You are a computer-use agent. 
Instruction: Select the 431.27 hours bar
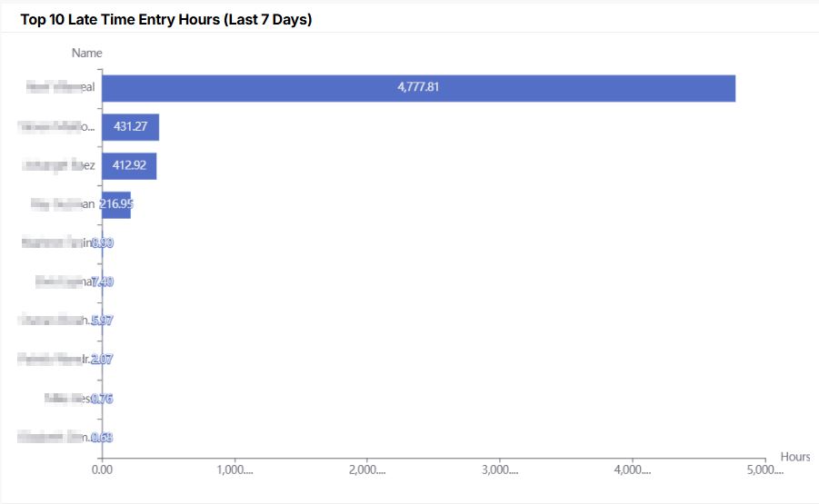(x=131, y=127)
